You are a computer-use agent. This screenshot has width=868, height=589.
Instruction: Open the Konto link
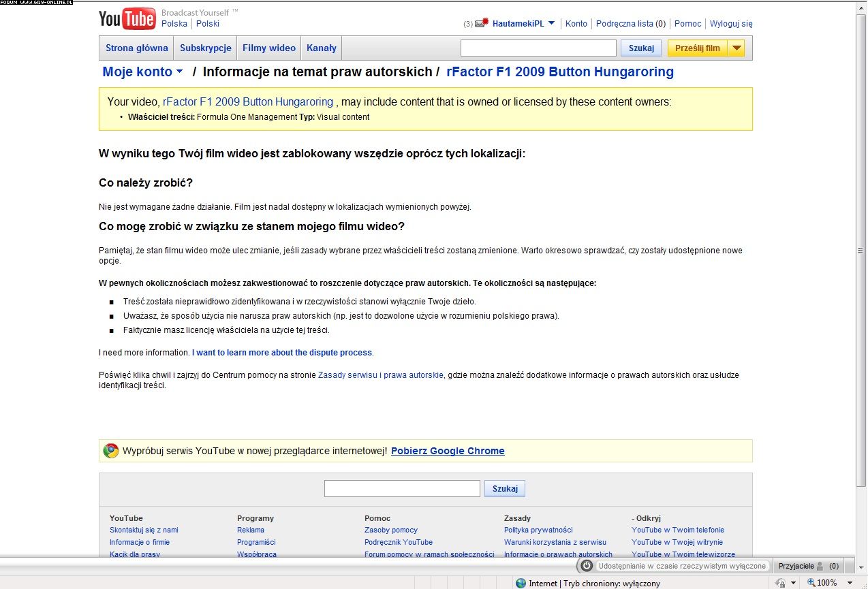[x=576, y=24]
